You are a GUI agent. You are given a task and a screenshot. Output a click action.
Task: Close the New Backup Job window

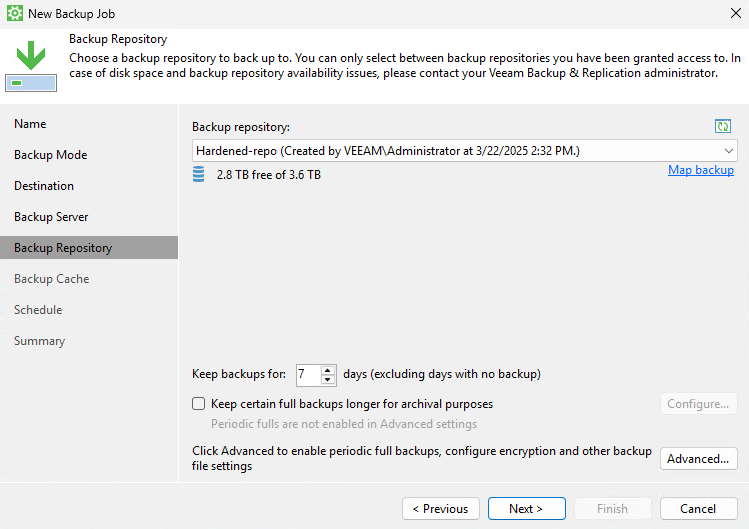(736, 13)
